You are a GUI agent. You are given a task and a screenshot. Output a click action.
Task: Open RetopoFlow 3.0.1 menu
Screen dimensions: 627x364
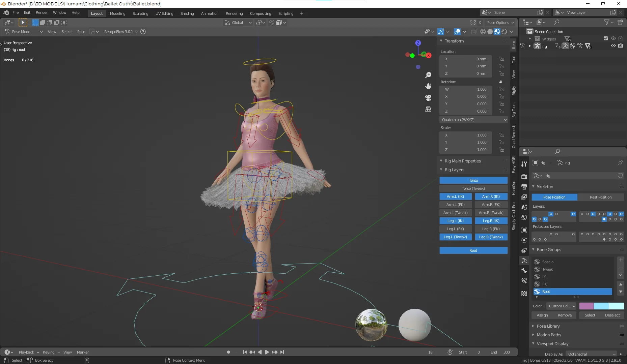point(121,32)
